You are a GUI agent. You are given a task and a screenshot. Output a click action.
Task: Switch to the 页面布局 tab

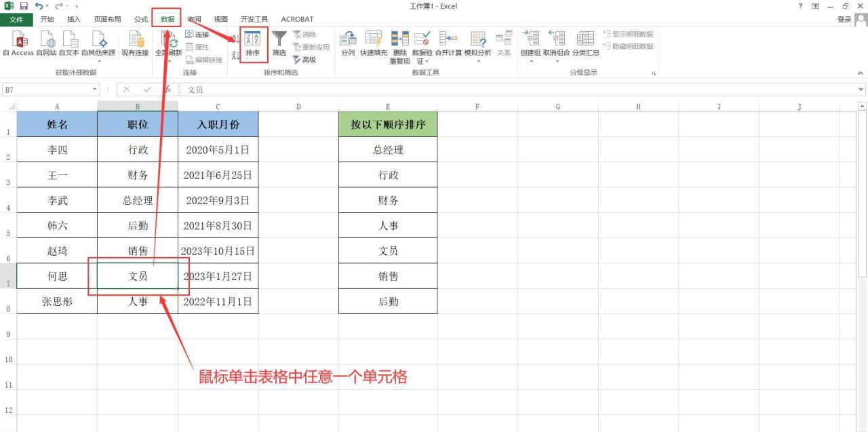(x=107, y=19)
